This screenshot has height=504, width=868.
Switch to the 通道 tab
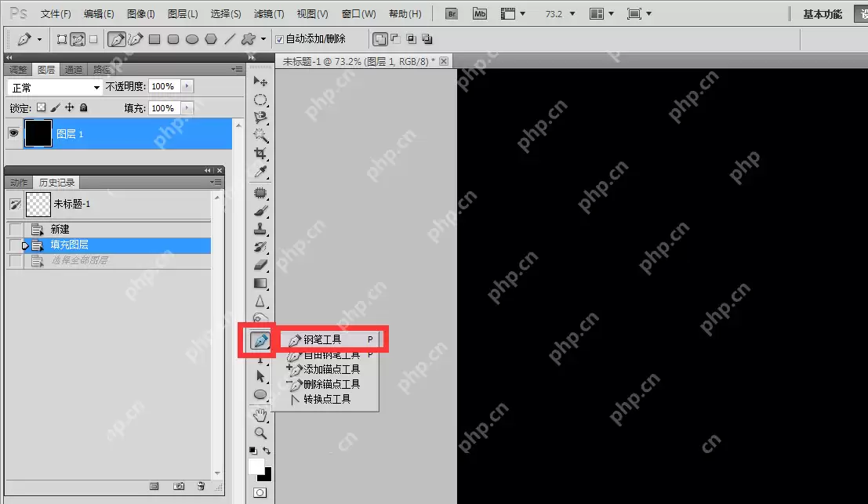[74, 69]
